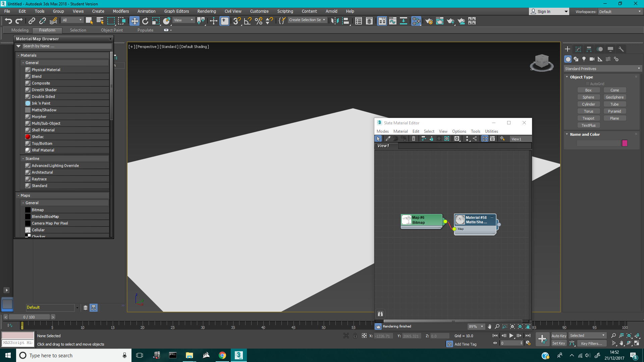This screenshot has height=362, width=644.
Task: Open Modes menu in Slate Material Editor
Action: [383, 131]
